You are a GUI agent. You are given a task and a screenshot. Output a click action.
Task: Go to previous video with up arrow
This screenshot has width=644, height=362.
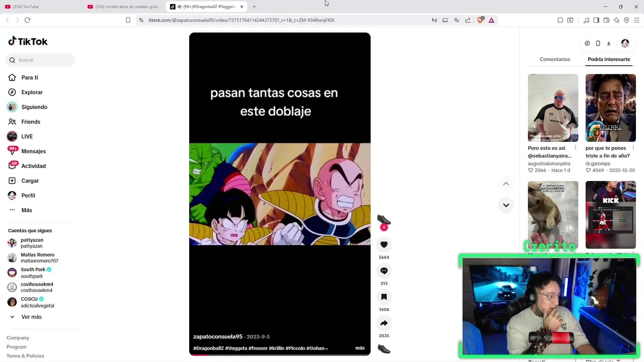tap(506, 184)
